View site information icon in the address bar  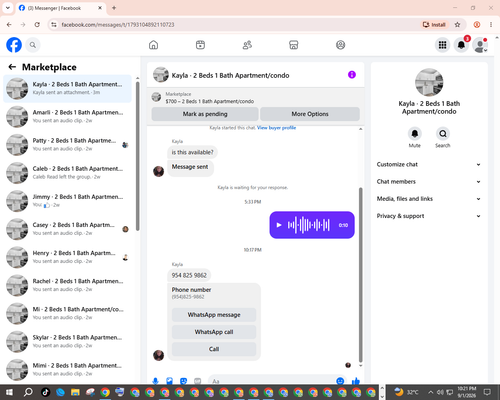pos(54,25)
